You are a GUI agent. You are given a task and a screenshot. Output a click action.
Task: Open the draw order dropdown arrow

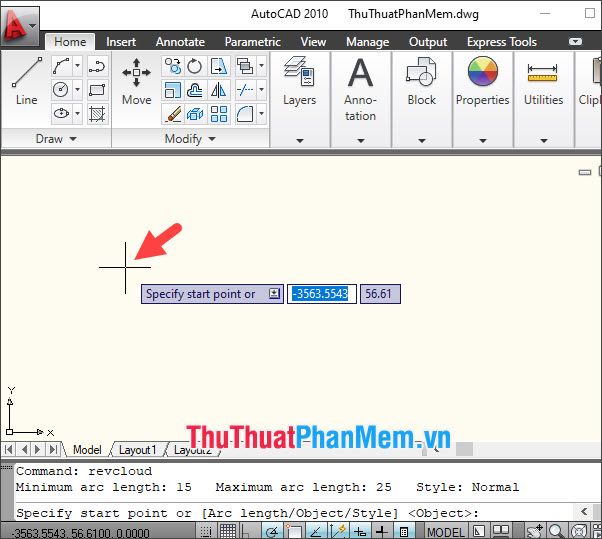[x=261, y=66]
